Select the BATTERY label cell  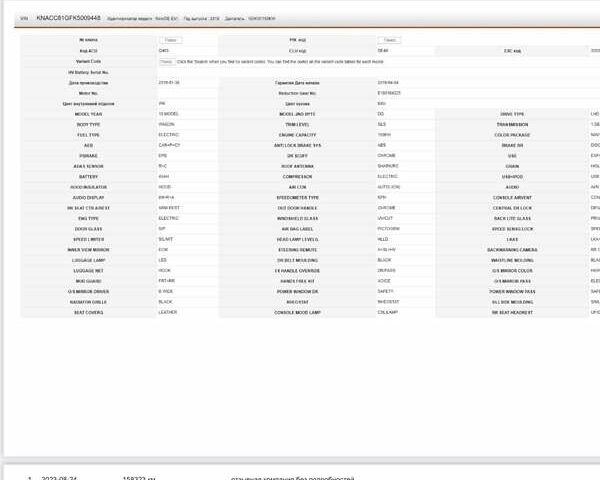point(88,176)
